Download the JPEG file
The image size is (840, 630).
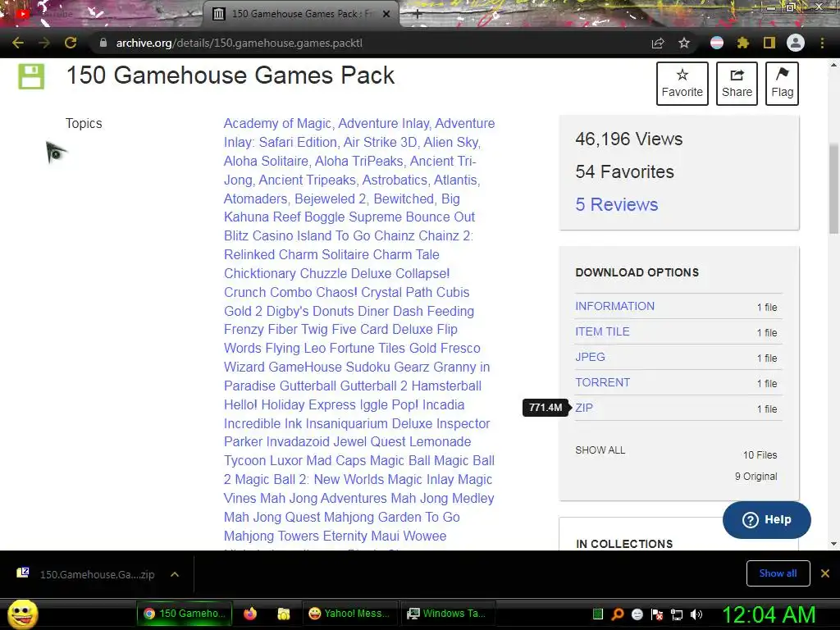click(590, 357)
